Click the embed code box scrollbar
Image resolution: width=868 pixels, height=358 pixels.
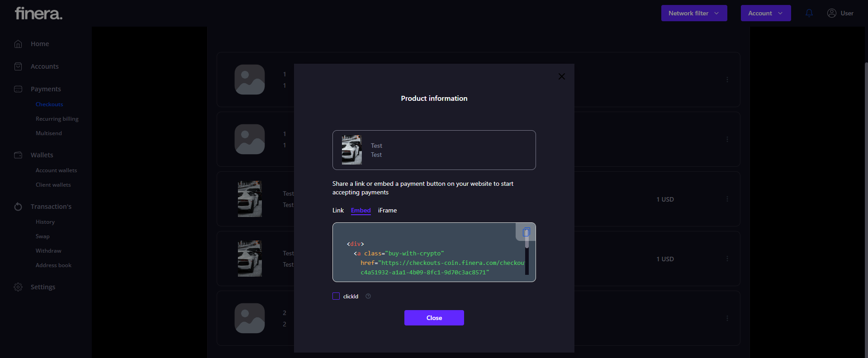[527, 260]
